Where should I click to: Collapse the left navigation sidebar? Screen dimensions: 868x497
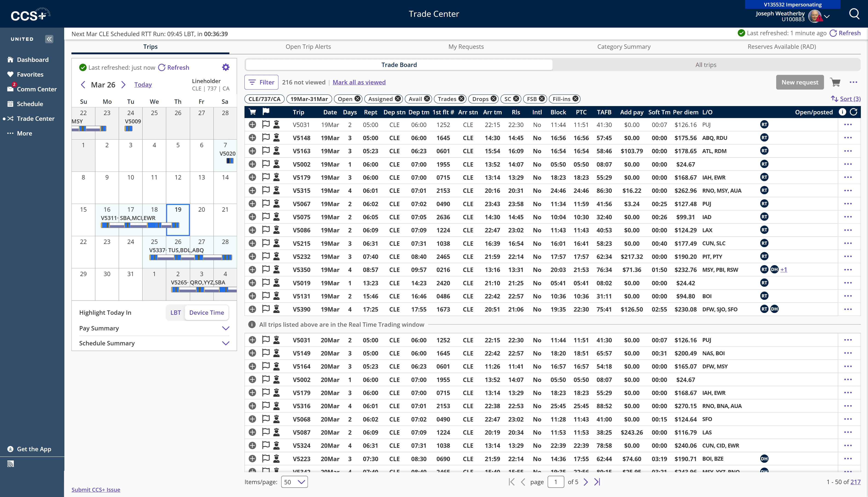pos(49,39)
